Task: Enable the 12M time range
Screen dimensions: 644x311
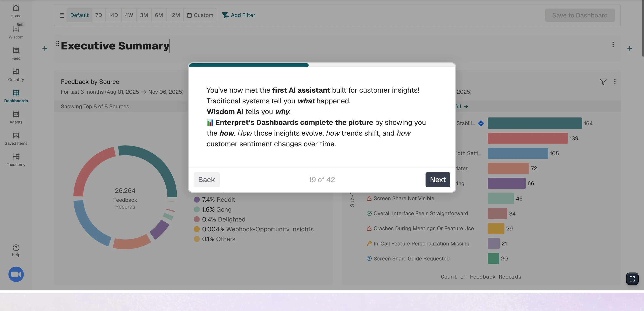Action: coord(174,15)
